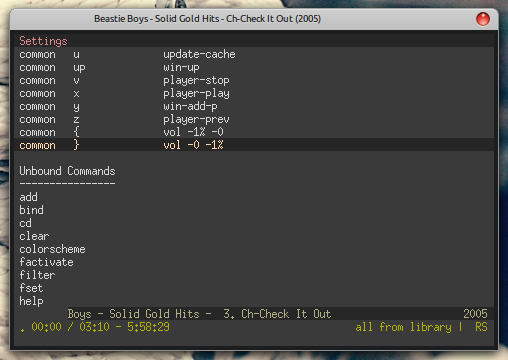Click the 'x' key binding
This screenshot has height=360, width=508.
76,94
